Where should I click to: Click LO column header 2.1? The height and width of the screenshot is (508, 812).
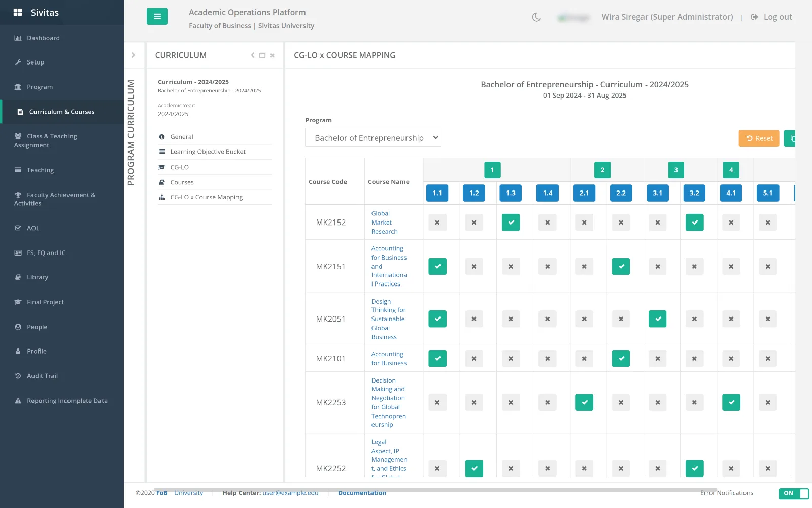(584, 193)
